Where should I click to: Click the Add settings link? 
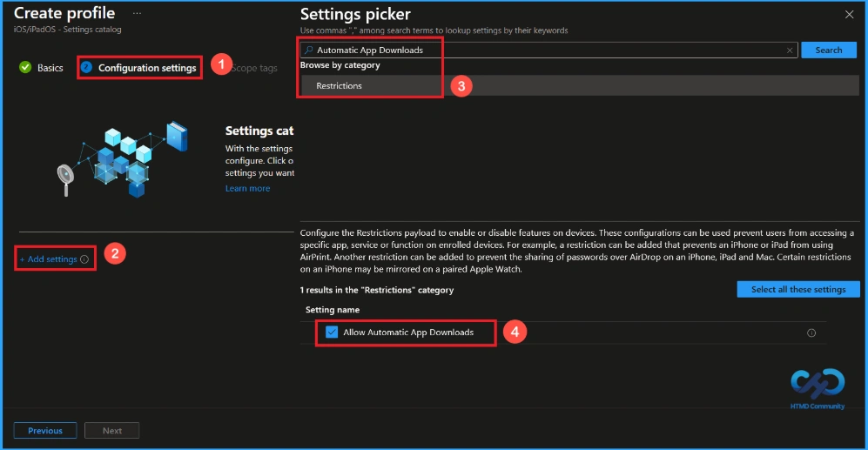(49, 259)
